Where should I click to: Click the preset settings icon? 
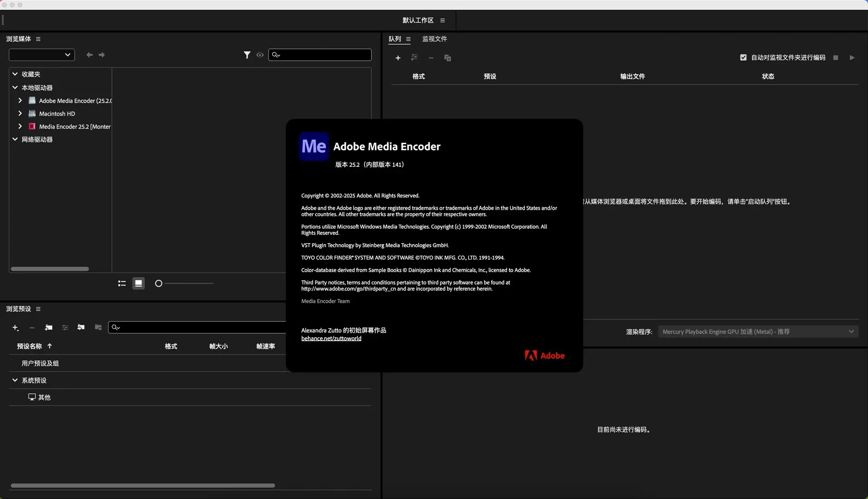tap(65, 328)
